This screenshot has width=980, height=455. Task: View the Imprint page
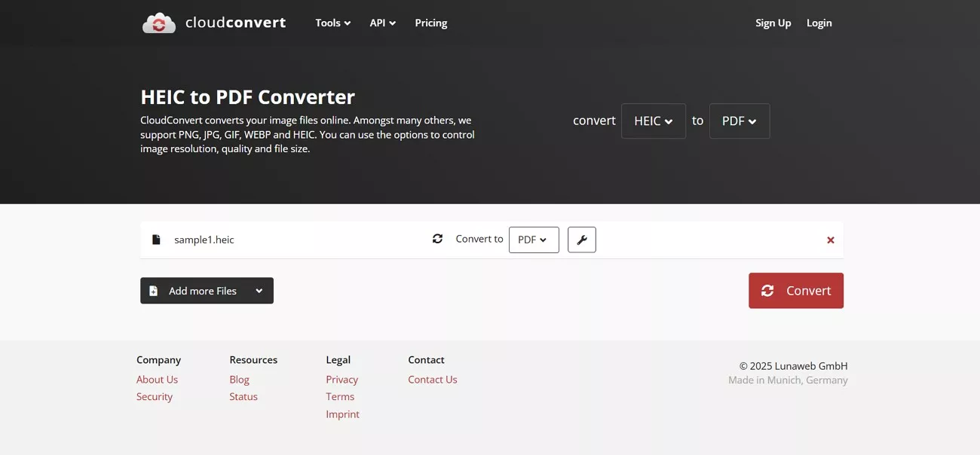[342, 414]
